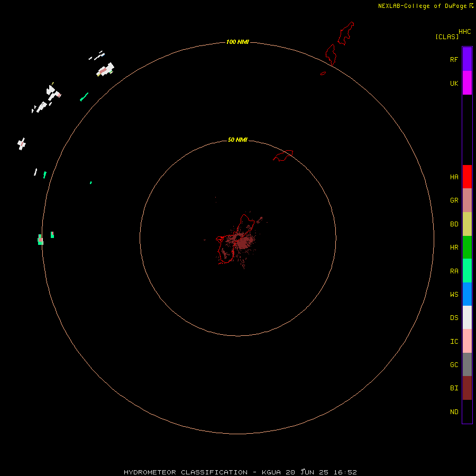The image size is (476, 476).
Task: Click the RA light green swatch
Action: click(467, 271)
